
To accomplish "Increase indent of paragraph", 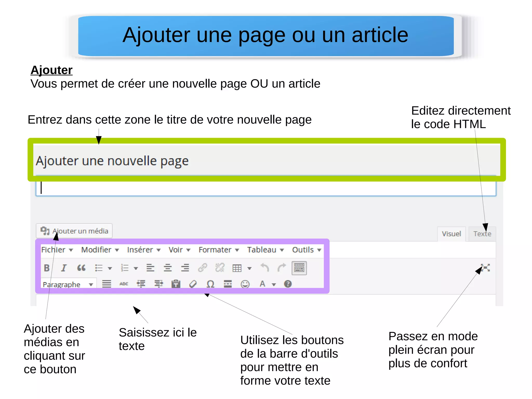I will (x=159, y=284).
